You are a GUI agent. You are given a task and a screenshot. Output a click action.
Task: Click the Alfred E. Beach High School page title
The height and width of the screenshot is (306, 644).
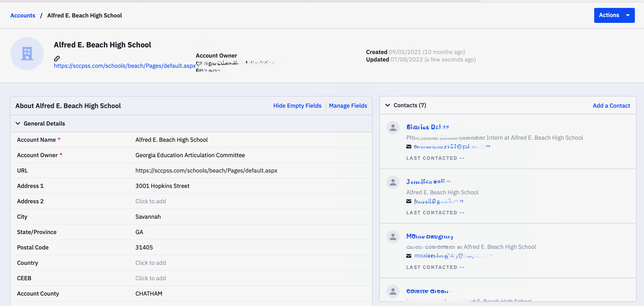coord(102,45)
